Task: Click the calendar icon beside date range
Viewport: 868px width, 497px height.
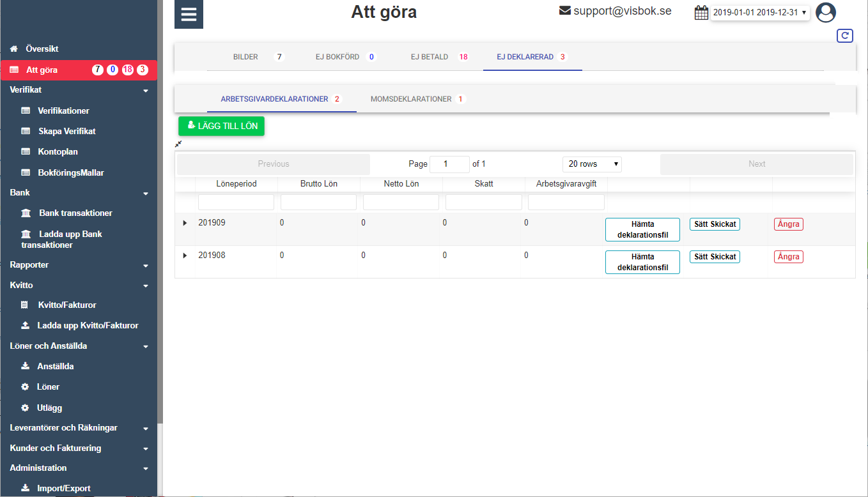Action: click(701, 13)
